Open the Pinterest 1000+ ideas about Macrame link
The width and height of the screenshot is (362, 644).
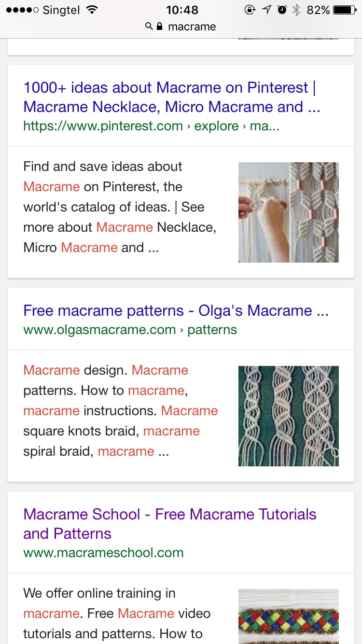[172, 97]
